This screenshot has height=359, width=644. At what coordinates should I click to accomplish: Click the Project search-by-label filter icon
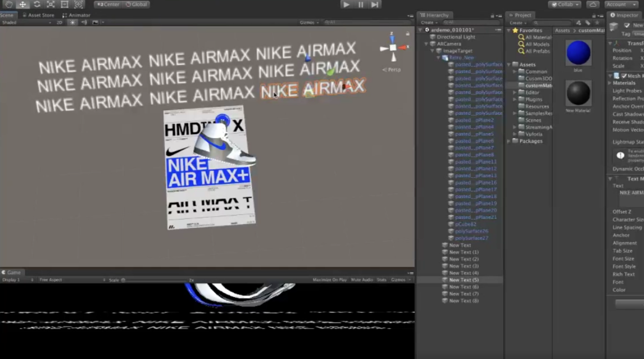(x=588, y=23)
